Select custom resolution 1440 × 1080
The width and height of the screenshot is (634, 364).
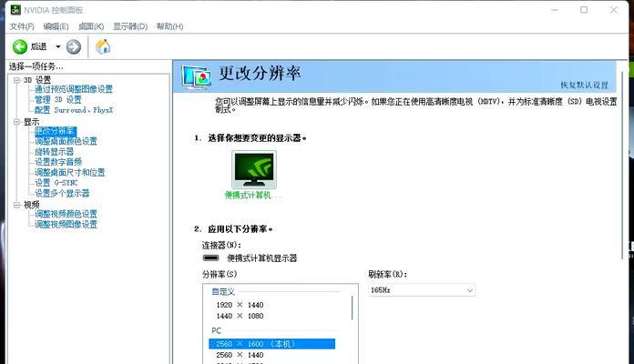(x=240, y=316)
